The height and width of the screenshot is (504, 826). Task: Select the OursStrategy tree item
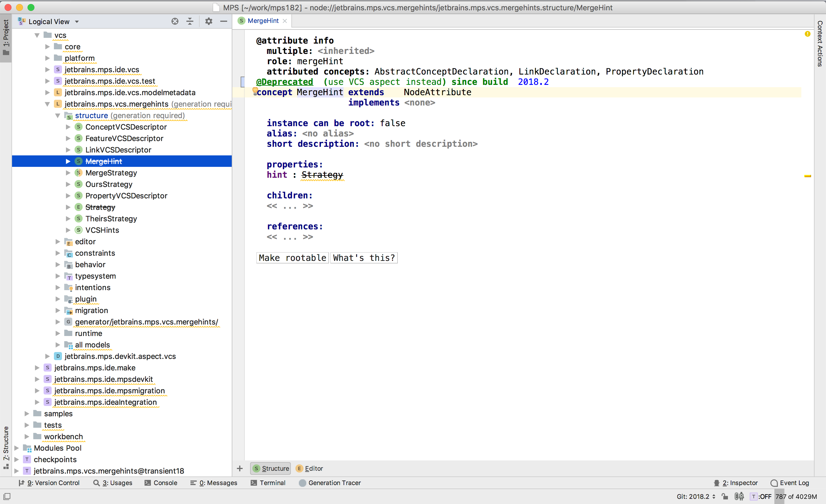(x=109, y=184)
